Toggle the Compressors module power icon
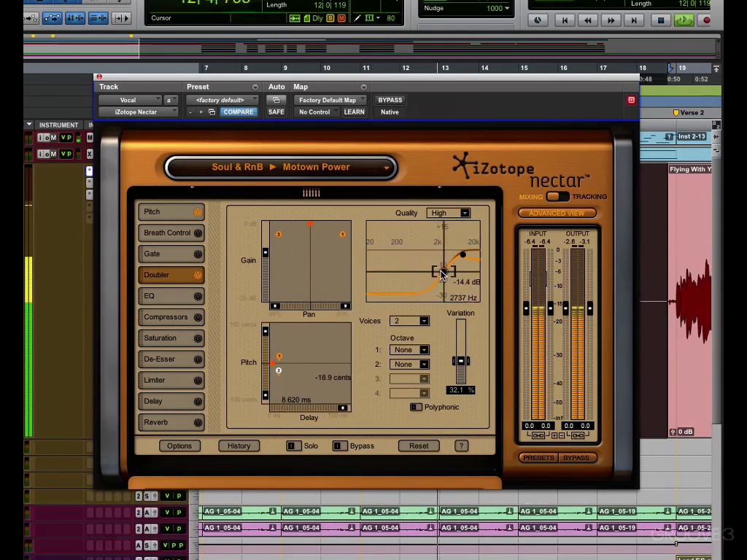This screenshot has width=747, height=560. click(198, 317)
